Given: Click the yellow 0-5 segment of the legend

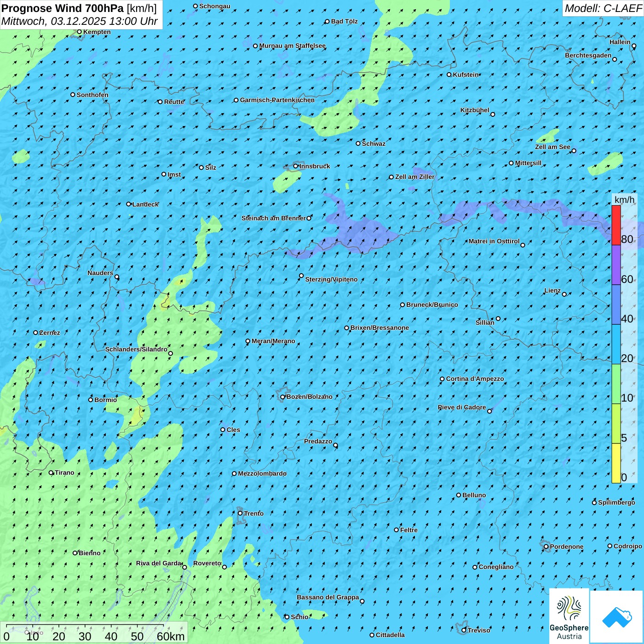Looking at the screenshot, I should point(616,463).
